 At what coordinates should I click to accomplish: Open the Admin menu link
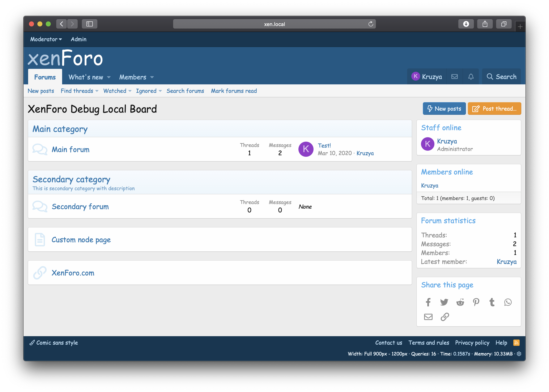(x=78, y=39)
